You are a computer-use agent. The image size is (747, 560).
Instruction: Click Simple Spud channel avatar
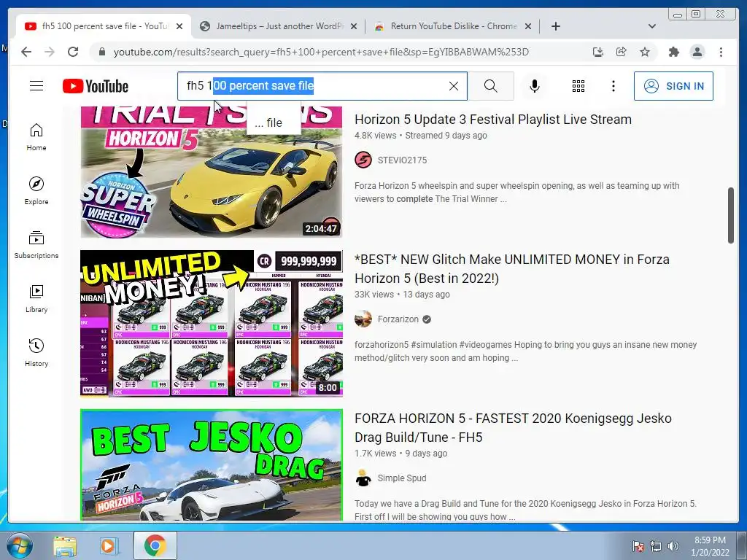pos(363,478)
